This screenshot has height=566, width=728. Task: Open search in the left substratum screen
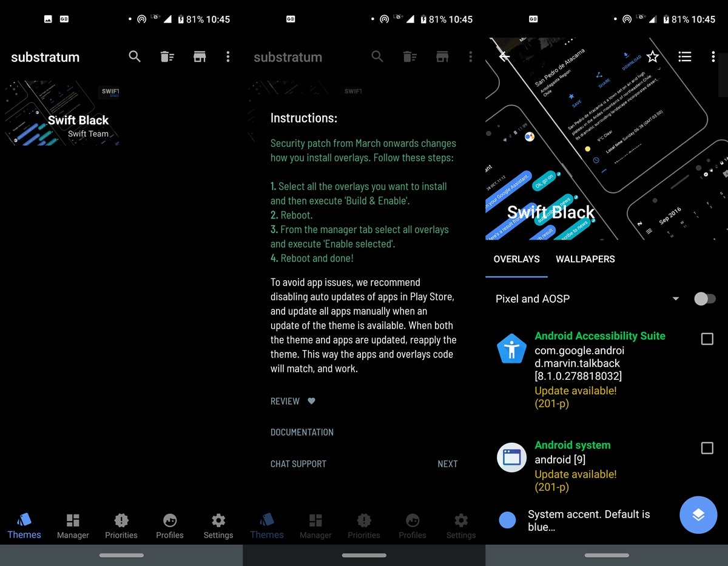(135, 56)
